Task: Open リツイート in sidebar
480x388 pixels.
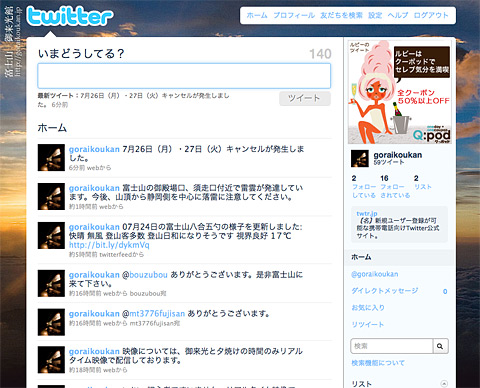Action: coord(367,324)
